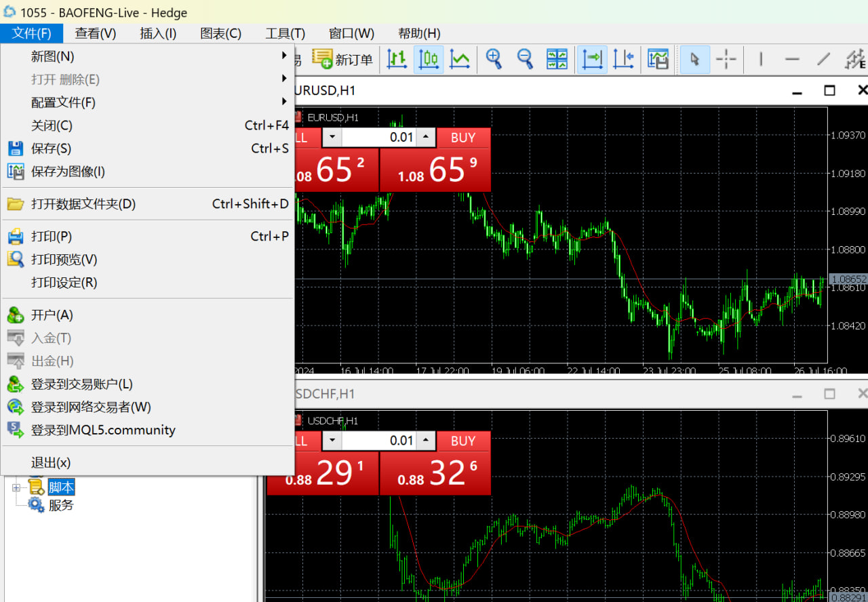Viewport: 868px width, 602px height.
Task: Expand the 配置文件(F) profiles submenu
Action: [148, 102]
